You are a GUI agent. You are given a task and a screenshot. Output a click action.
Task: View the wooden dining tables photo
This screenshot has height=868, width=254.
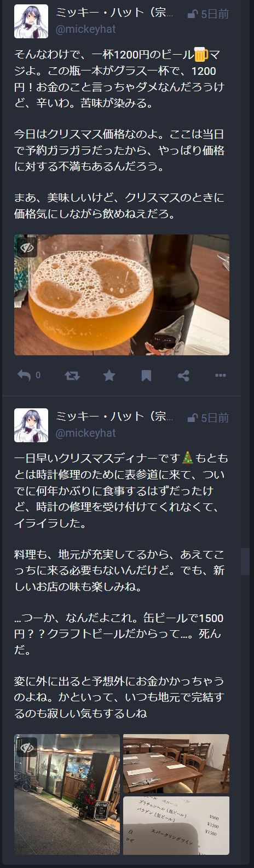click(176, 764)
